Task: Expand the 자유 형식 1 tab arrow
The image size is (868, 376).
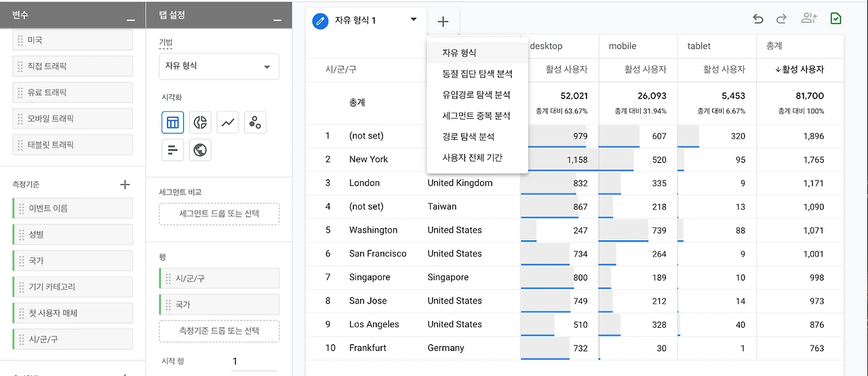Action: point(414,20)
